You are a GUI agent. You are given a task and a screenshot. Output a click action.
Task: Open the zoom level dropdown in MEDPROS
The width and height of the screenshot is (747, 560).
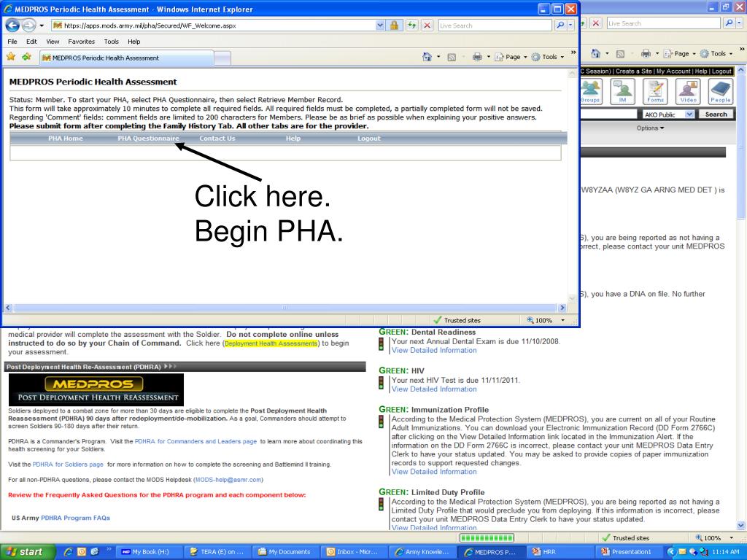[562, 321]
